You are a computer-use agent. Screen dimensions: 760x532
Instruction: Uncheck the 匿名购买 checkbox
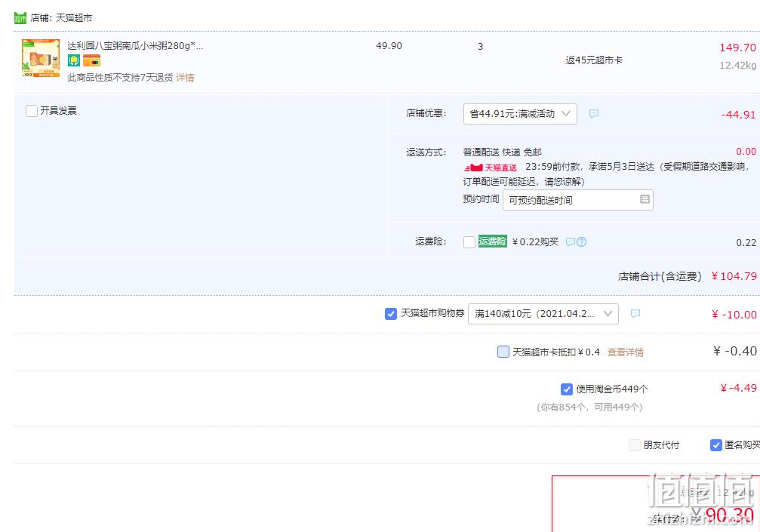click(716, 444)
